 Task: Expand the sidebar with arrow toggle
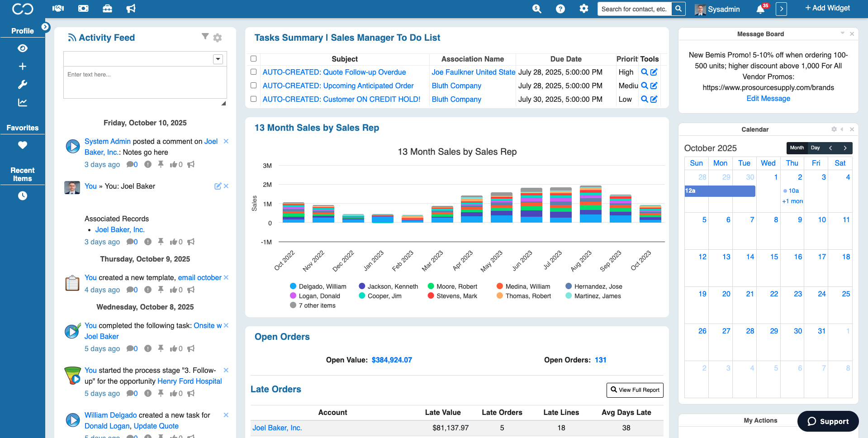tap(45, 27)
